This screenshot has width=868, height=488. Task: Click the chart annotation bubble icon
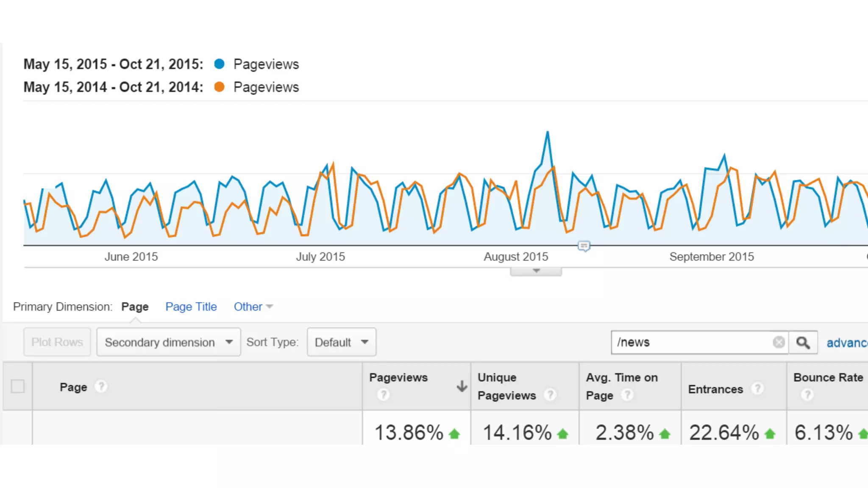click(x=584, y=246)
